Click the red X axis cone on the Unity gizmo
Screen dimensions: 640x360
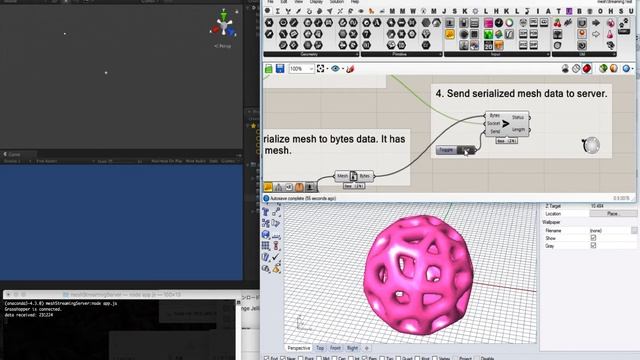pos(216,30)
